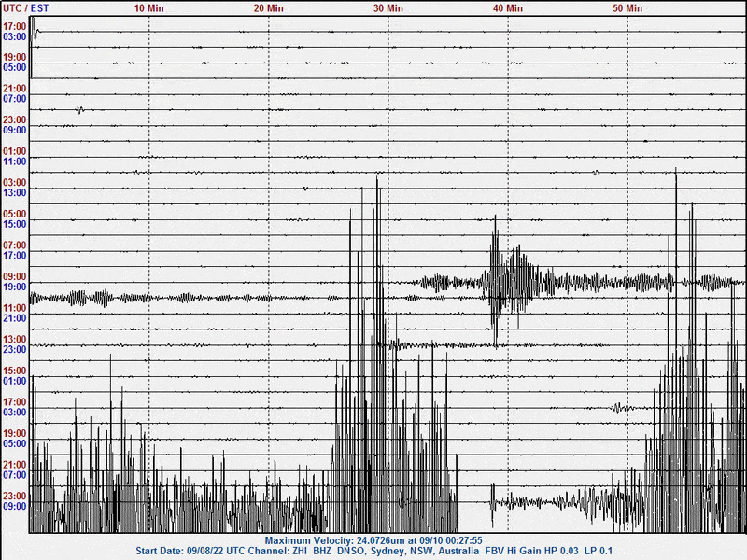Pick the red UTC "07:00" time label

(14, 245)
